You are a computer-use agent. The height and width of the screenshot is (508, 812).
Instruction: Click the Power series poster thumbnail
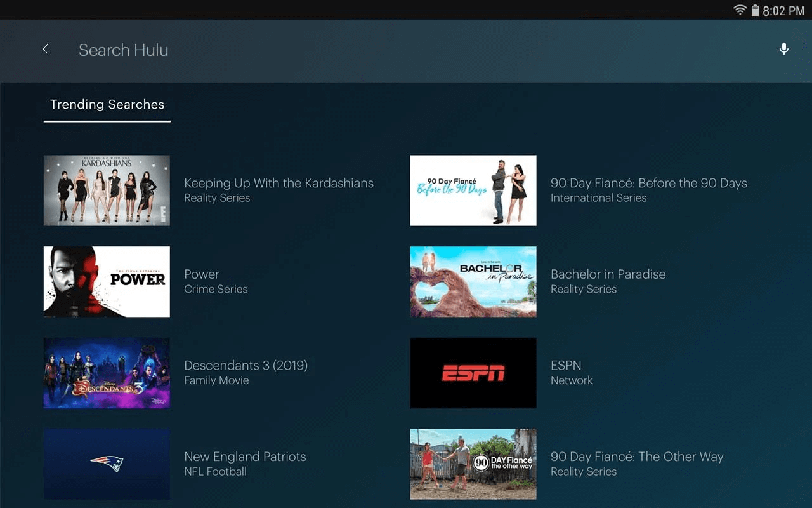pos(106,282)
